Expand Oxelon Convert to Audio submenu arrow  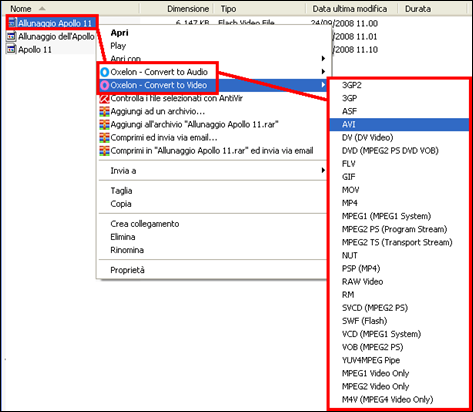[323, 72]
